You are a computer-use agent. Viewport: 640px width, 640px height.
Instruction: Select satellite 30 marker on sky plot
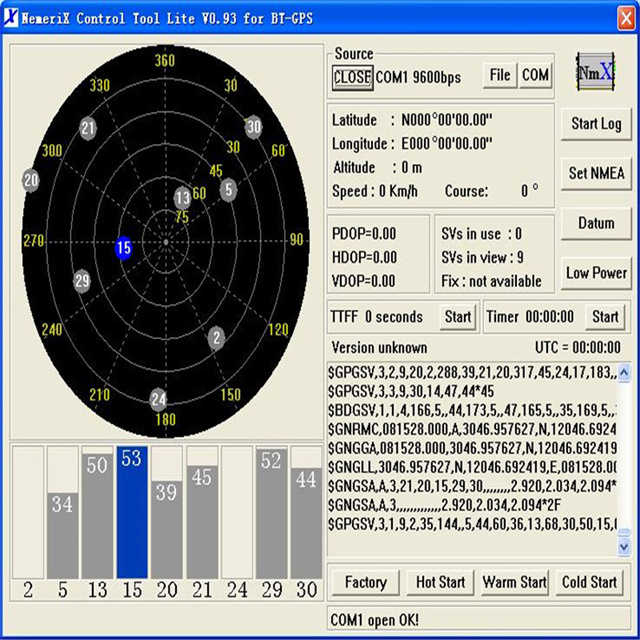point(253,127)
